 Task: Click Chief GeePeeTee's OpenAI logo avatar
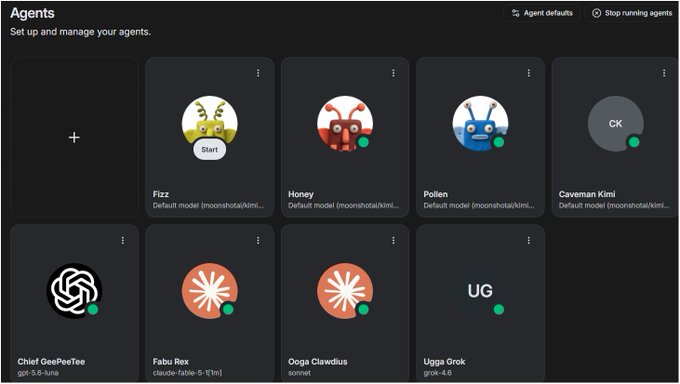(x=74, y=291)
